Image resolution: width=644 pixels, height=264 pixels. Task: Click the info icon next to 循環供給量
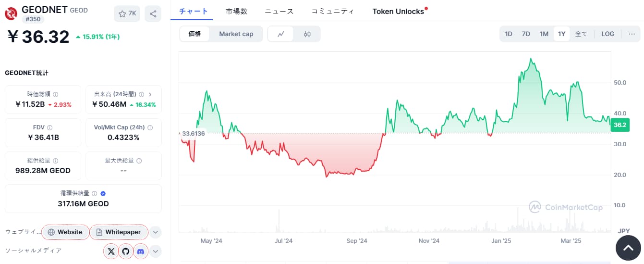point(95,193)
